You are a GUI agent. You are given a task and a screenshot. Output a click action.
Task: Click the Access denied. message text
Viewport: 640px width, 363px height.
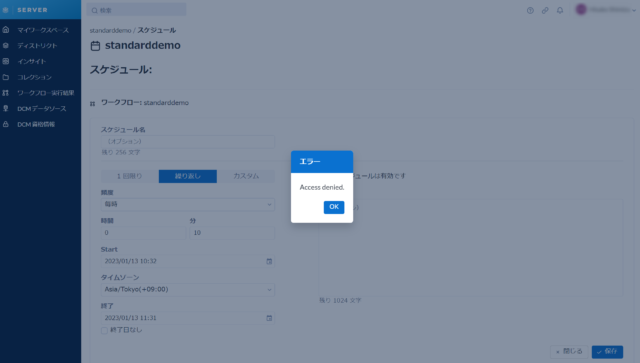pos(322,187)
